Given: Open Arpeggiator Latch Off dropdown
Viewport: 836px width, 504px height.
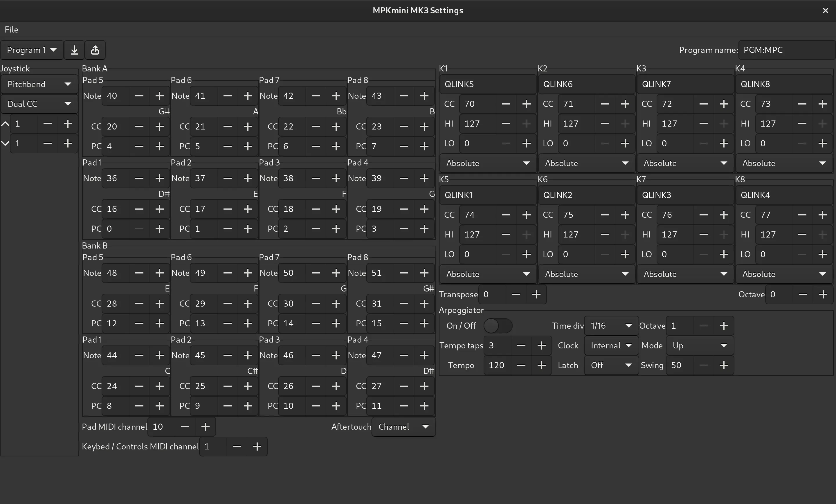Looking at the screenshot, I should (611, 365).
